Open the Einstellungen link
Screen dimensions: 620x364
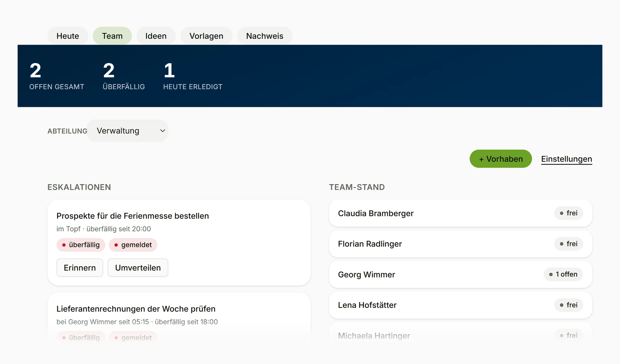pos(566,159)
